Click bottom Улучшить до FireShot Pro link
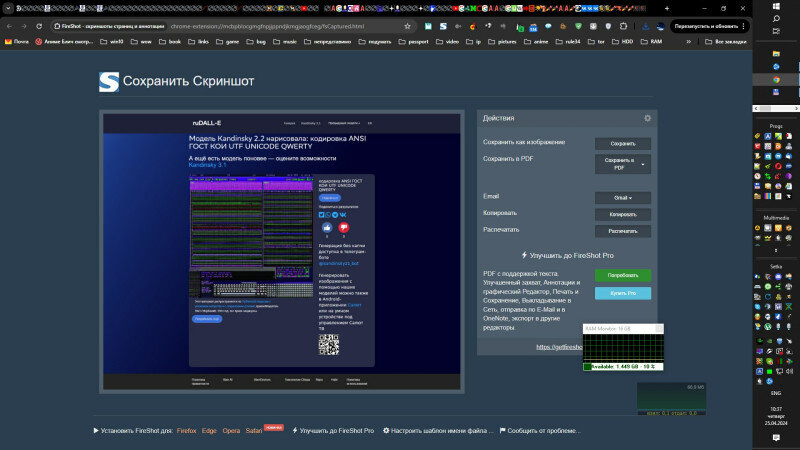This screenshot has width=800, height=450. coord(333,431)
